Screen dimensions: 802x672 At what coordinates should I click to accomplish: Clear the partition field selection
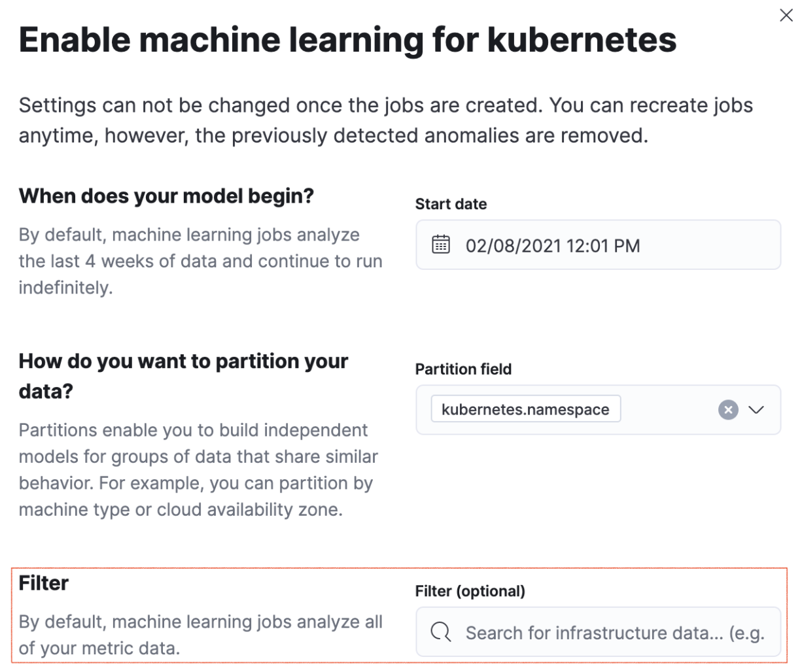coord(728,410)
